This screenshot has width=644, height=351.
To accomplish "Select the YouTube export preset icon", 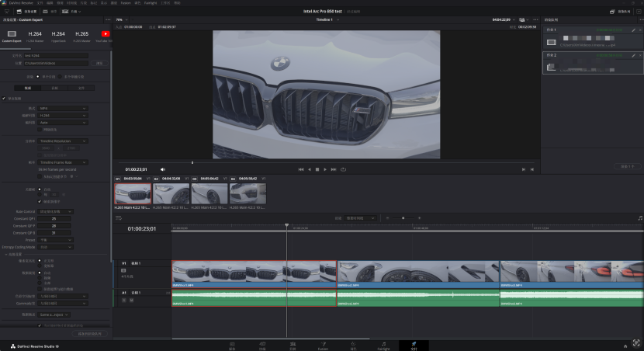I will (106, 34).
